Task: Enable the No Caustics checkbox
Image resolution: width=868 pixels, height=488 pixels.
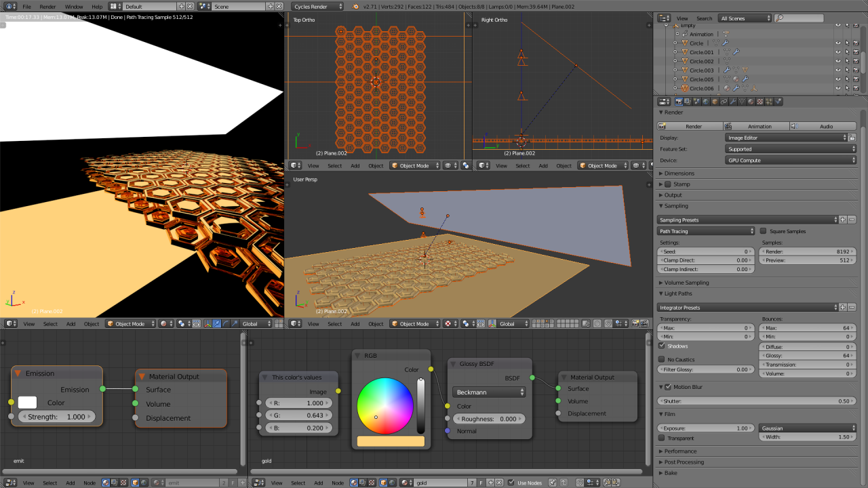Action: [662, 359]
